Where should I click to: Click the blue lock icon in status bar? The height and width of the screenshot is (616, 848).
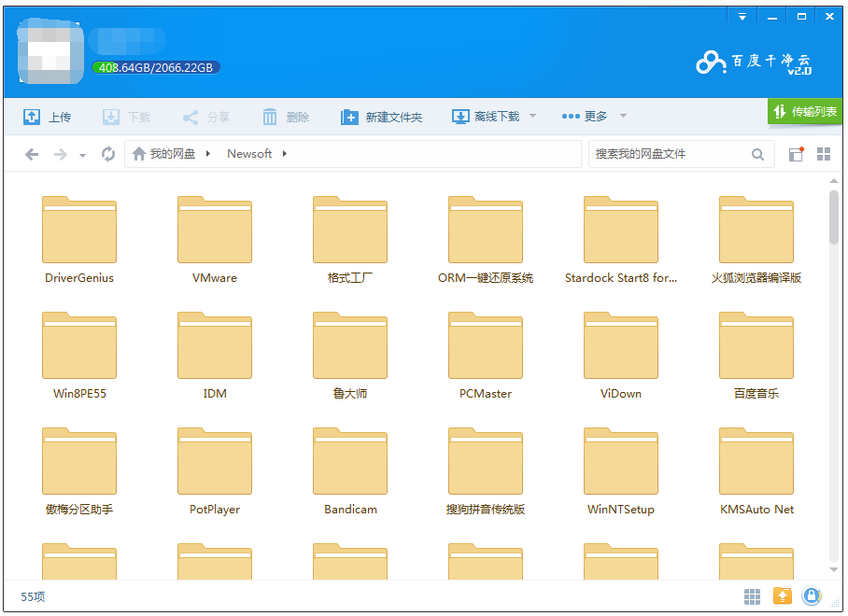pyautogui.click(x=812, y=596)
